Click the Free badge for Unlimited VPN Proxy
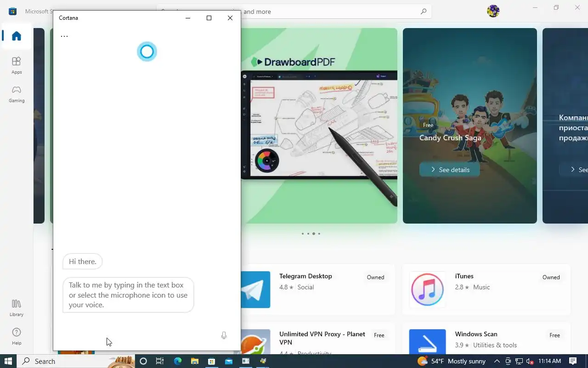 [x=379, y=335]
